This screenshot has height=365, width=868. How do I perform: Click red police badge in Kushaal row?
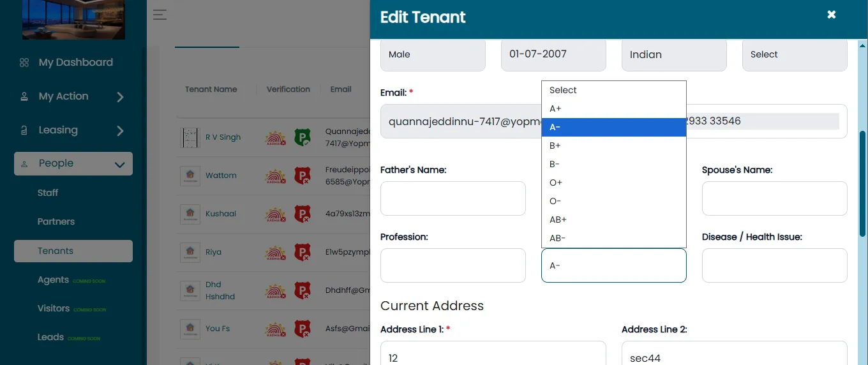[302, 214]
